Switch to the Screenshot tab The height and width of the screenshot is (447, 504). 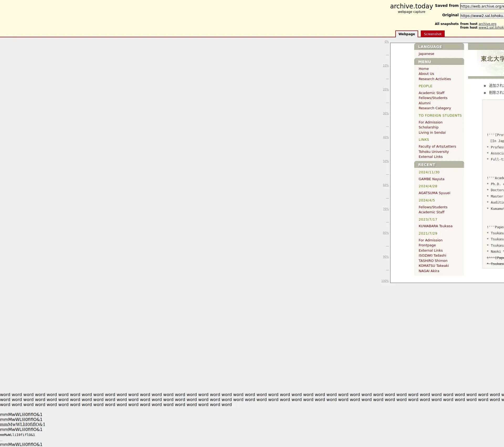tap(432, 34)
